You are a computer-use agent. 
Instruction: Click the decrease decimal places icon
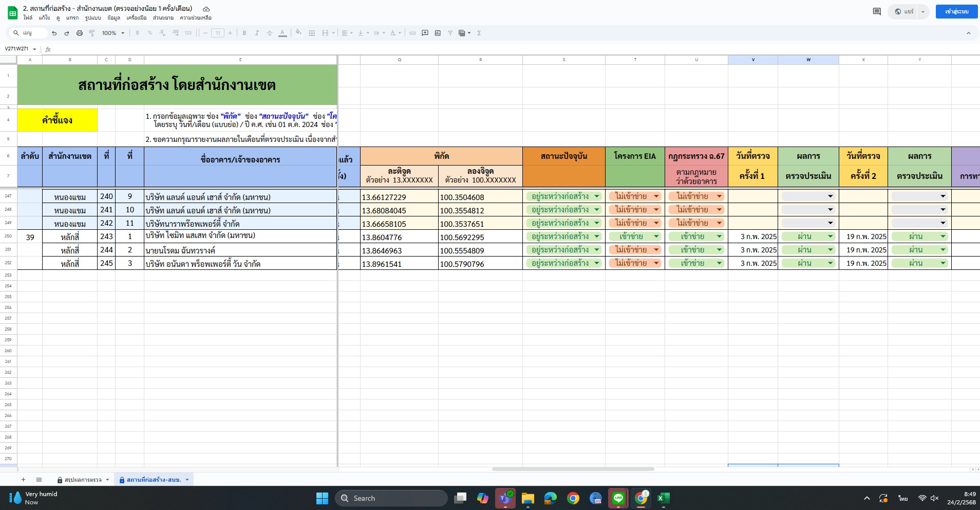[x=163, y=33]
